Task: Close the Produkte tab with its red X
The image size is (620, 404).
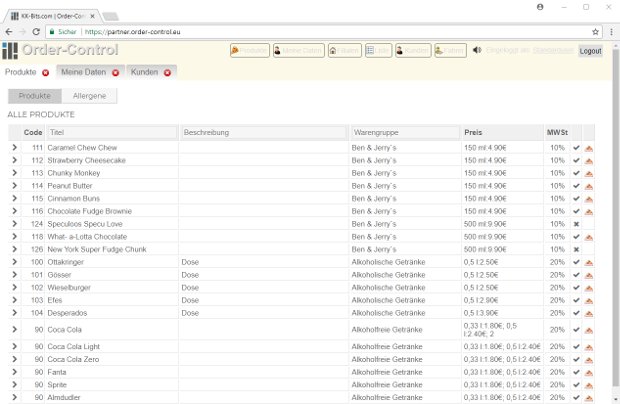Action: click(x=45, y=73)
